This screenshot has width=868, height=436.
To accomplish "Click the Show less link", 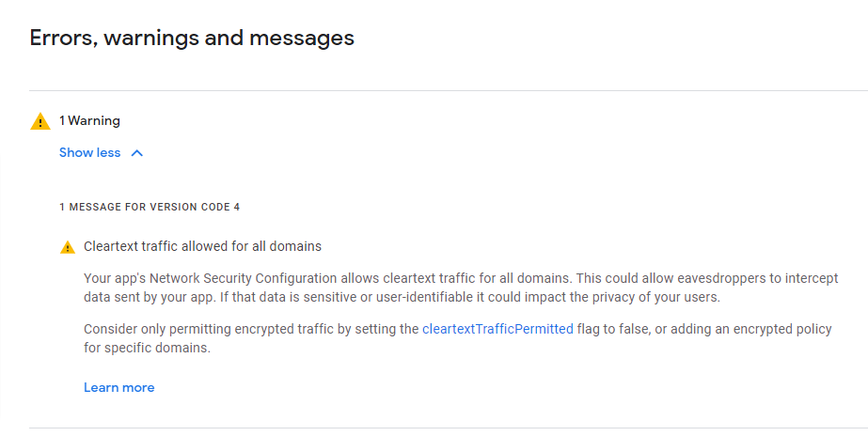I will 89,152.
